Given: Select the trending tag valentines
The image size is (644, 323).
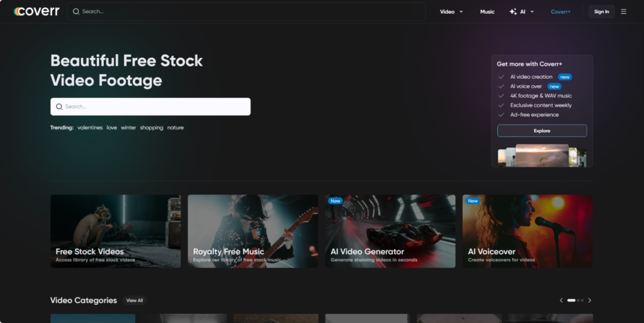Looking at the screenshot, I should click(x=90, y=128).
